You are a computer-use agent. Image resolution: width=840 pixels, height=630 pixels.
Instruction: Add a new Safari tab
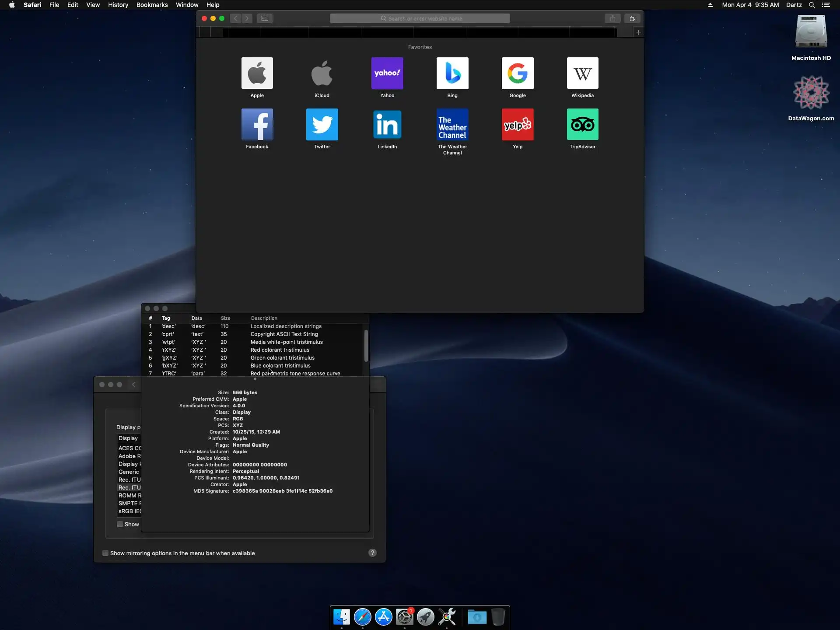(638, 32)
